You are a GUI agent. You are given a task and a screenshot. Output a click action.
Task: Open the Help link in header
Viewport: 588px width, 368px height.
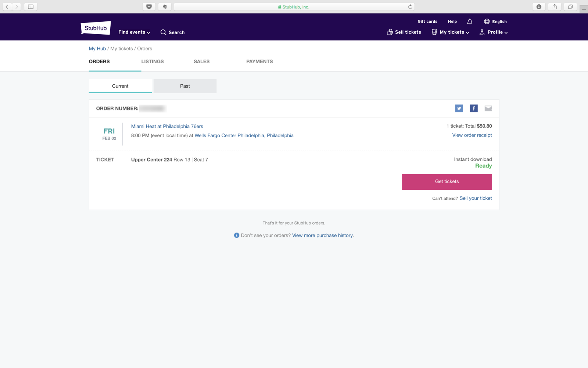point(452,21)
